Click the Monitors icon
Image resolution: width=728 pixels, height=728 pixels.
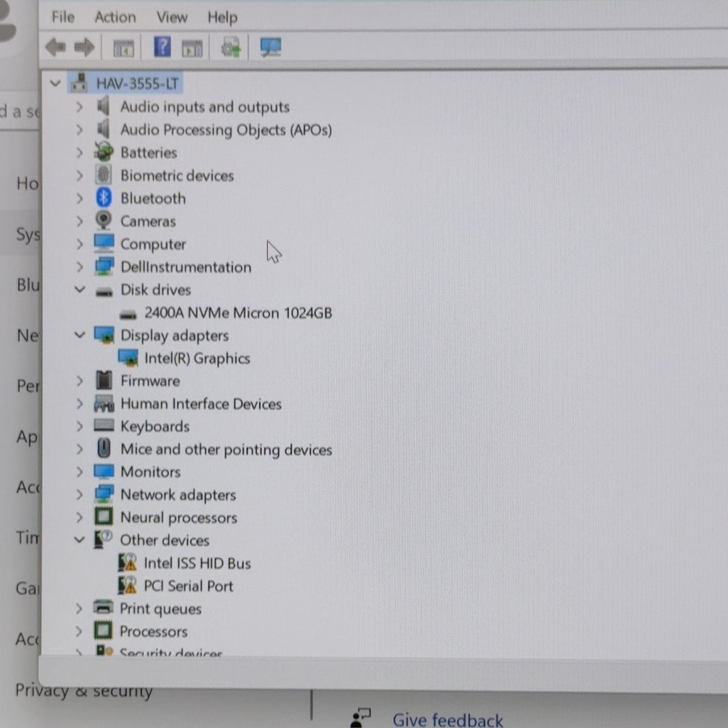tap(104, 471)
